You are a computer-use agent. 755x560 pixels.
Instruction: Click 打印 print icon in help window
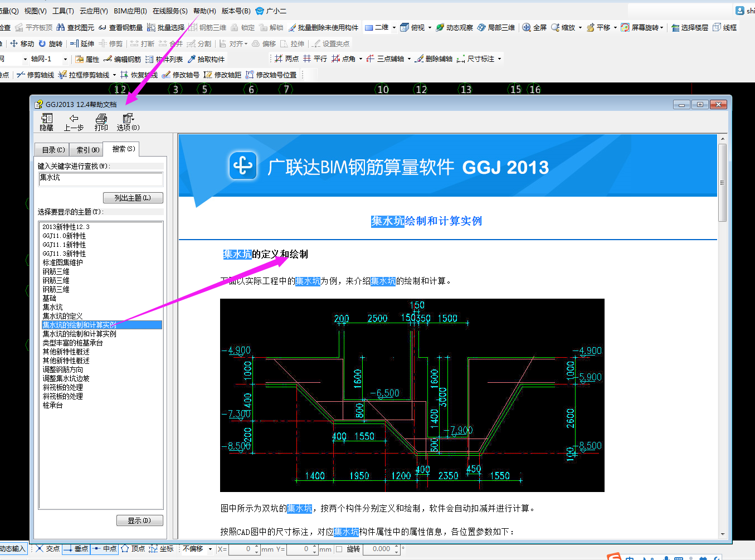(x=101, y=122)
